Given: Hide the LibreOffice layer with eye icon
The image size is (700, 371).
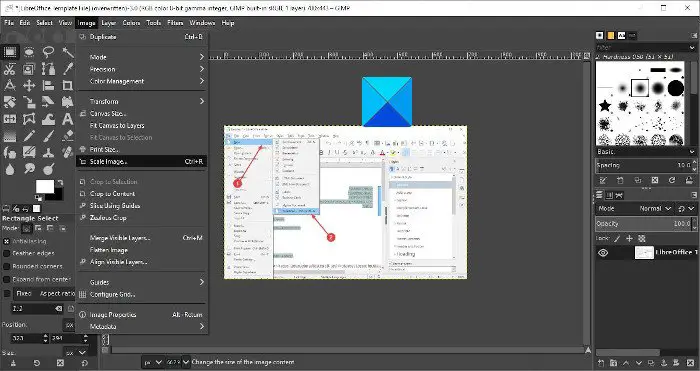Looking at the screenshot, I should coord(603,253).
